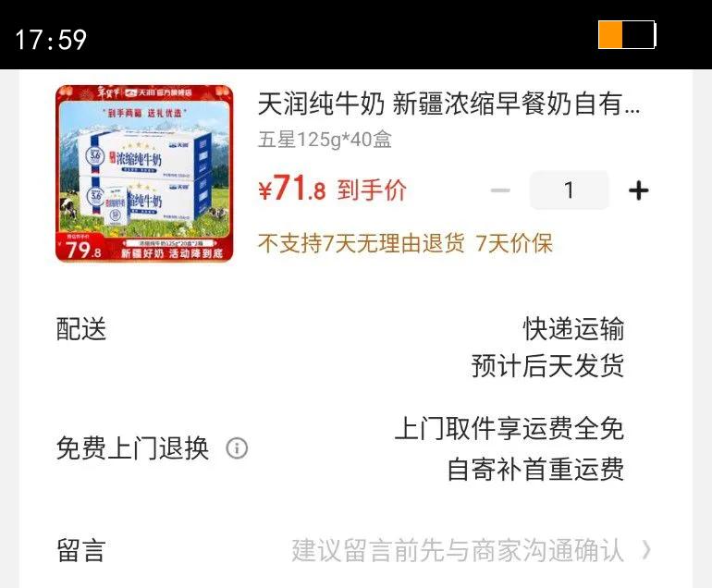Tap the quantity field showing 1
Screen dimensions: 712x588
[x=569, y=190]
